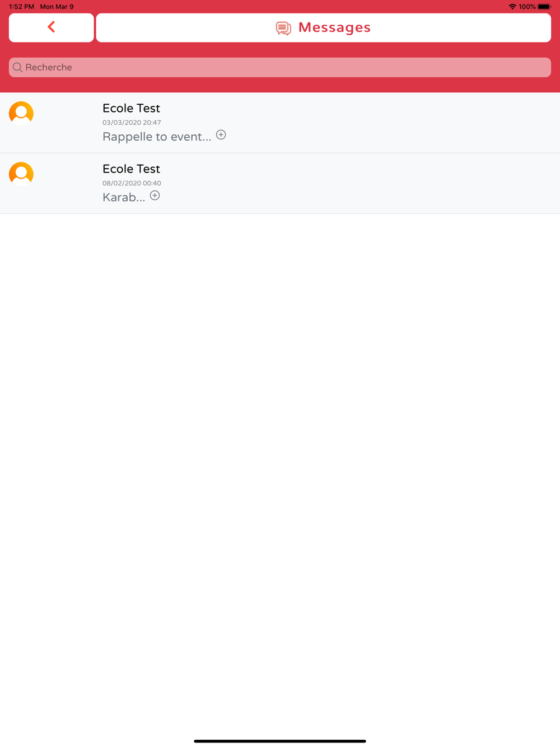The width and height of the screenshot is (560, 747).
Task: Select the Messages title bar
Action: coord(324,27)
